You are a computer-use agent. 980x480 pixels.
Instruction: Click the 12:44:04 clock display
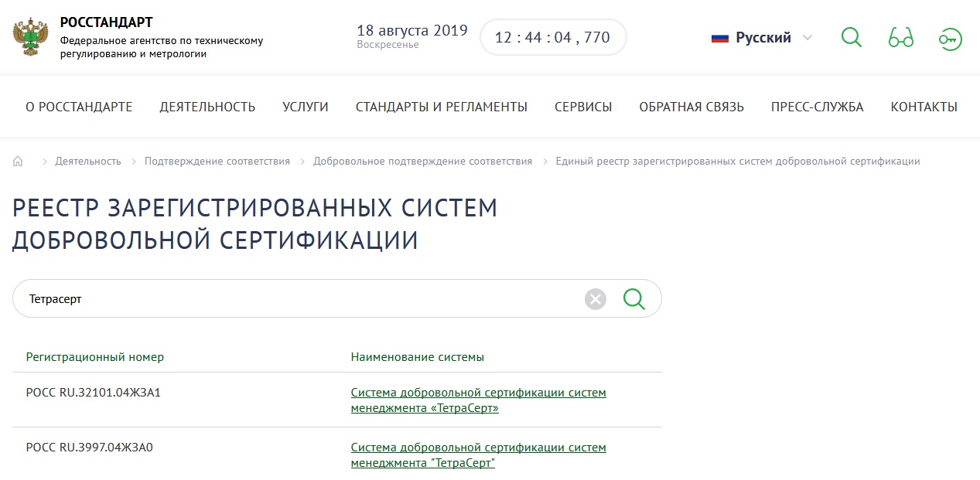click(x=553, y=37)
